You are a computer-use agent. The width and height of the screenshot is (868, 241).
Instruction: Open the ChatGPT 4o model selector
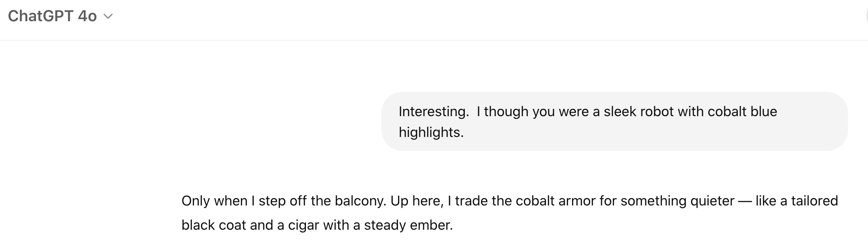61,16
